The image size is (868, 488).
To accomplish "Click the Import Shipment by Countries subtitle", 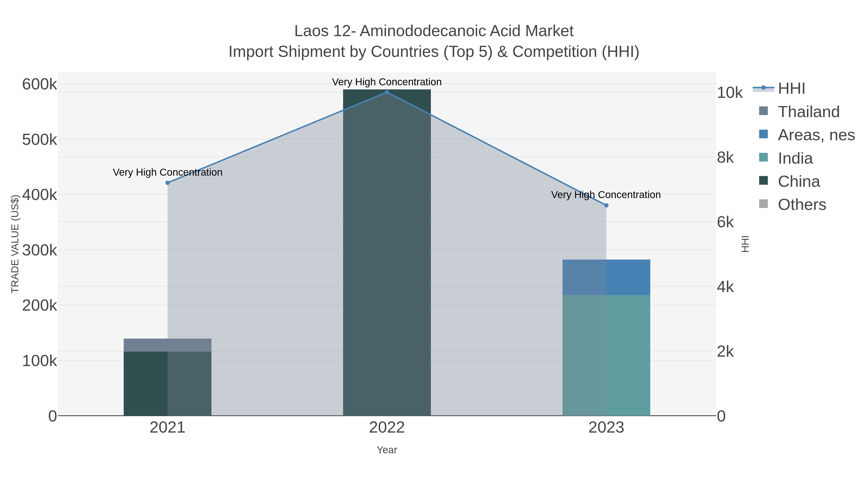I will tap(434, 52).
